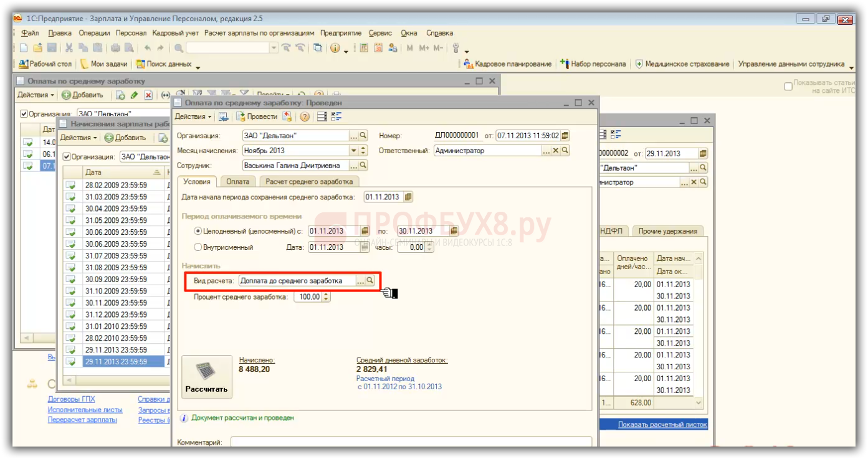Viewport: 868px width, 459px height.
Task: Click the edit pencil icon in Оплаты list
Action: pyautogui.click(x=134, y=95)
